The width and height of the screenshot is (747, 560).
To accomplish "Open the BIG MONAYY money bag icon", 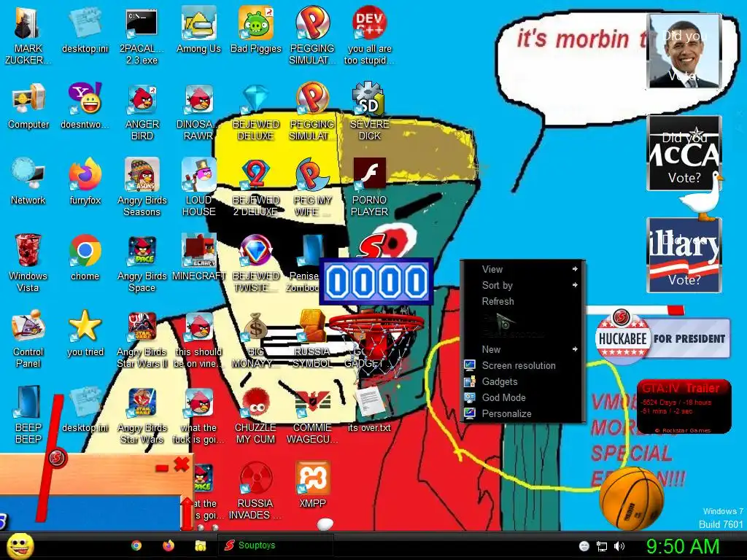I will point(256,338).
